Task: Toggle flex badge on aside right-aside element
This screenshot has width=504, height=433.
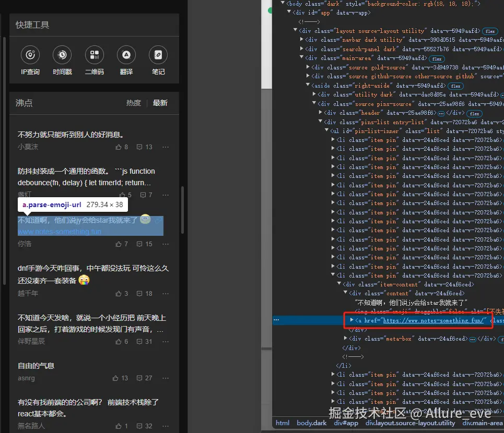Action: [455, 86]
